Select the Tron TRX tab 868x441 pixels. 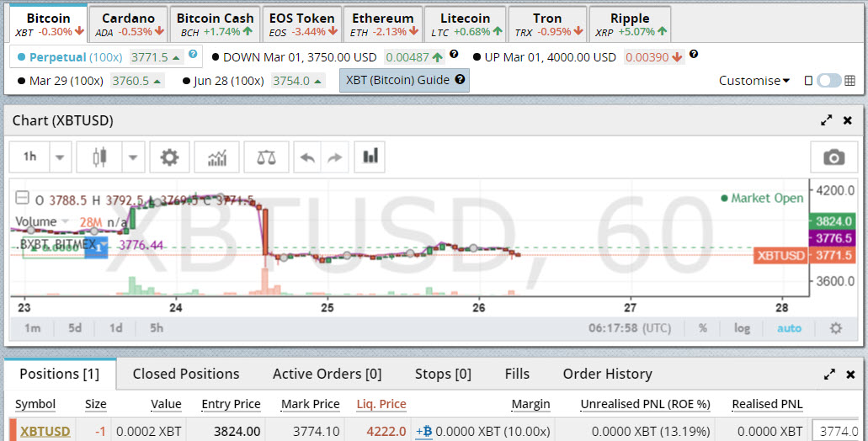547,24
